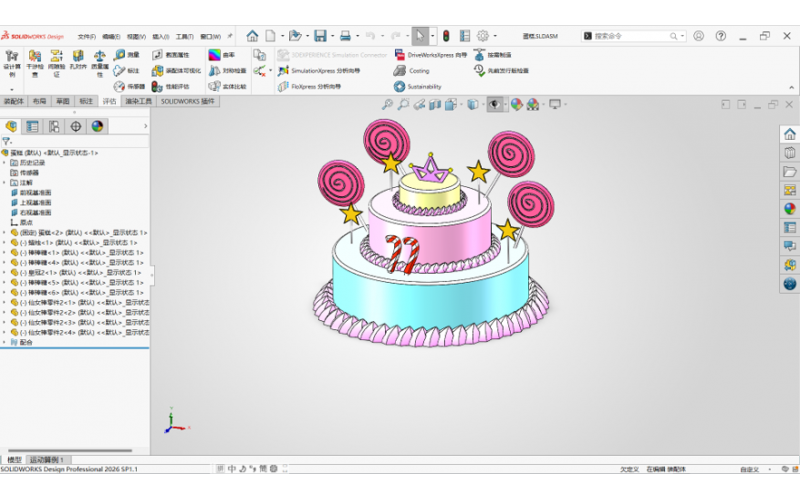Expand the FeatureManager panel tabs right chevron

[x=145, y=126]
